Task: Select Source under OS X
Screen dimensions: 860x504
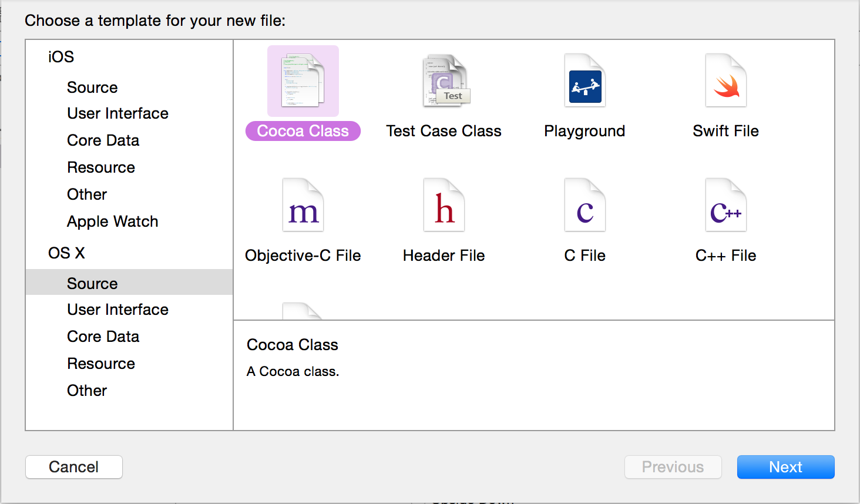Action: (129, 282)
